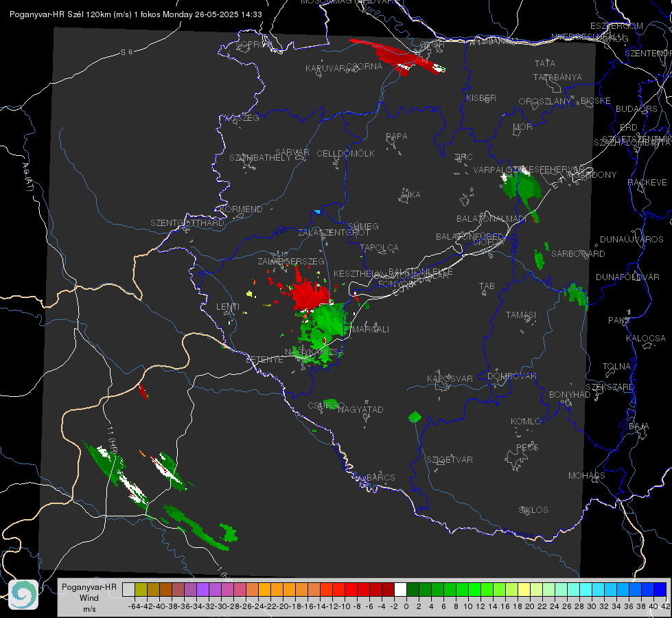672x618 pixels.
Task: Select the white swatch between -2 and 0
Action: (400, 590)
